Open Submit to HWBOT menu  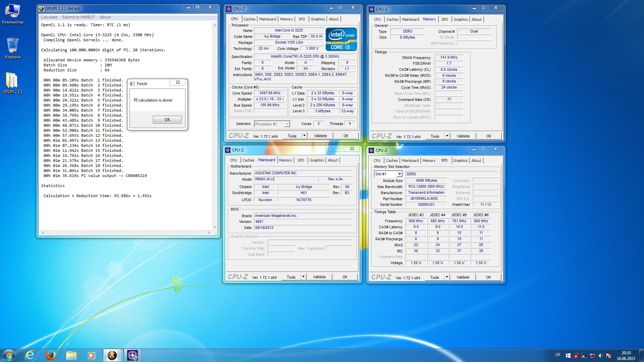click(x=78, y=17)
